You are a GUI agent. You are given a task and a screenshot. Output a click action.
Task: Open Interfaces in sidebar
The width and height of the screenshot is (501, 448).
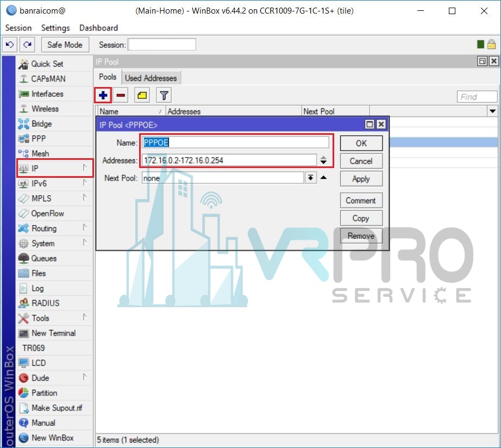click(x=54, y=94)
